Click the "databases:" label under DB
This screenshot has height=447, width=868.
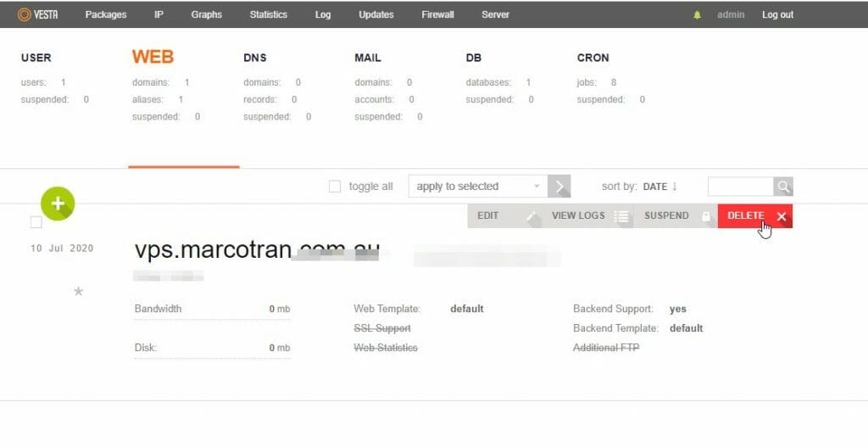coord(488,82)
